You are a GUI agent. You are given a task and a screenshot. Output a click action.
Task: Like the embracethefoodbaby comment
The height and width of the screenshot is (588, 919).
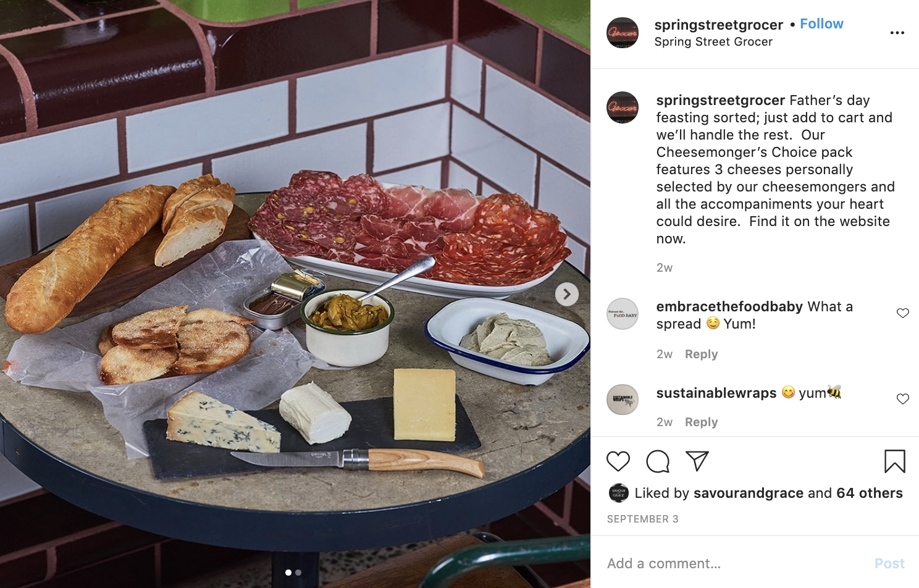pyautogui.click(x=902, y=313)
